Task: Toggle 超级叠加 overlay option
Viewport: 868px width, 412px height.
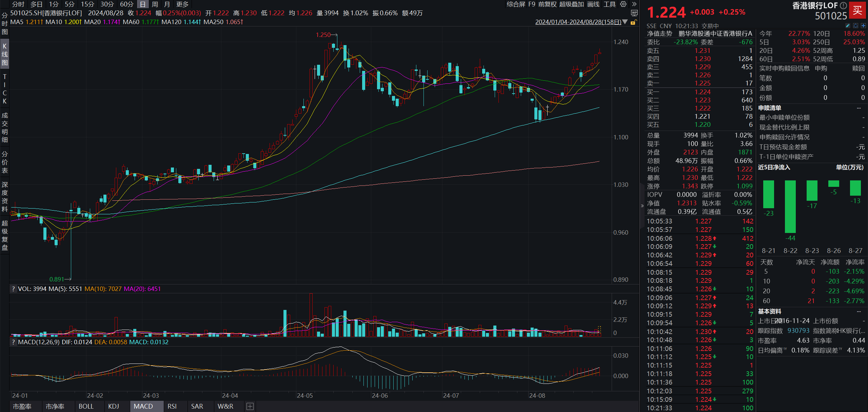Action: [571, 4]
